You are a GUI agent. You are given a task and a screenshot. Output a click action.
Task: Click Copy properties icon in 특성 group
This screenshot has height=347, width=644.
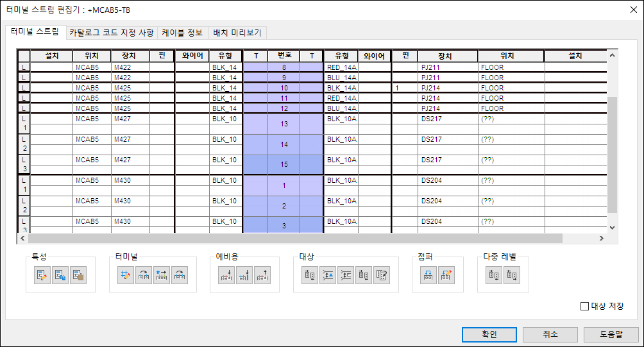pyautogui.click(x=60, y=275)
